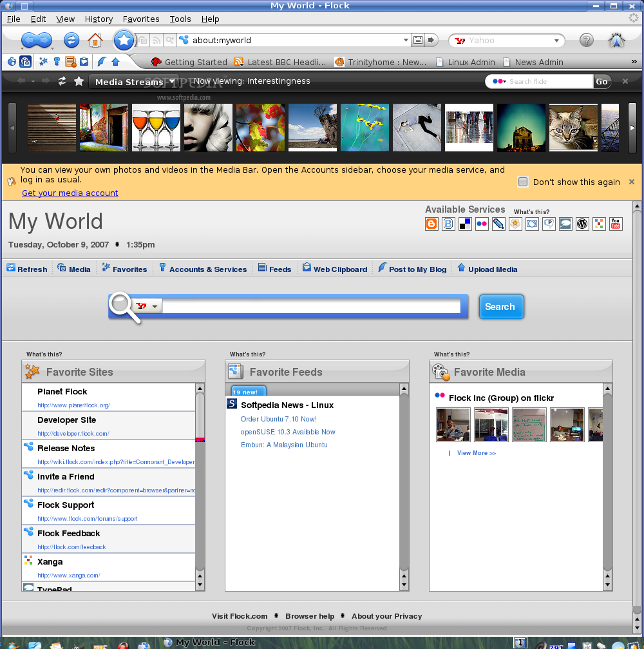The width and height of the screenshot is (644, 649).
Task: Open the Web Clipboard toolbar icon
Action: coord(84,62)
